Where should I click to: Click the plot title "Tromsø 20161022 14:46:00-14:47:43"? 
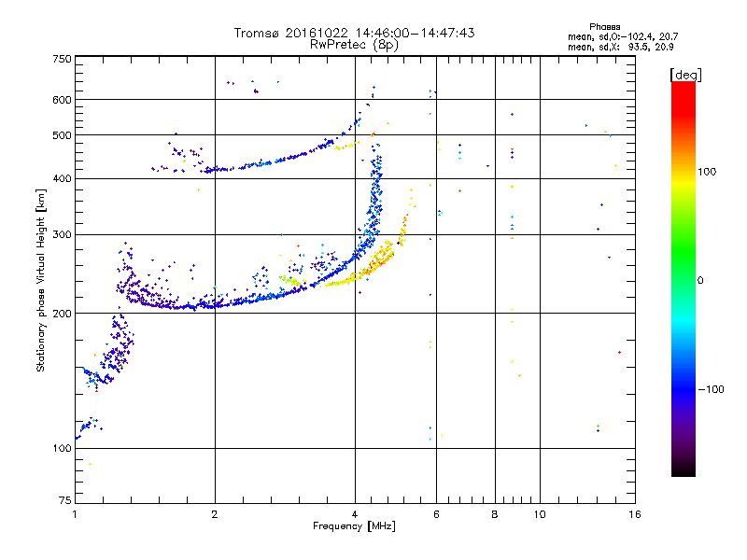point(354,33)
